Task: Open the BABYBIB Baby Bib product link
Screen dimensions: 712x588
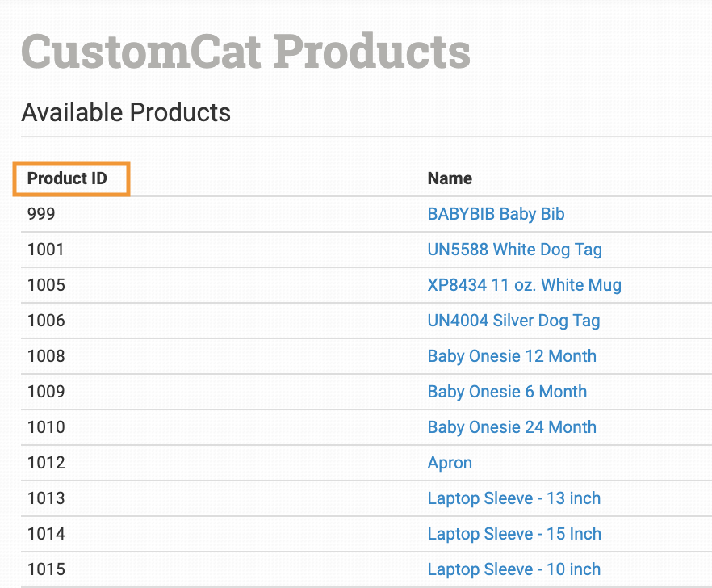Action: click(x=496, y=214)
